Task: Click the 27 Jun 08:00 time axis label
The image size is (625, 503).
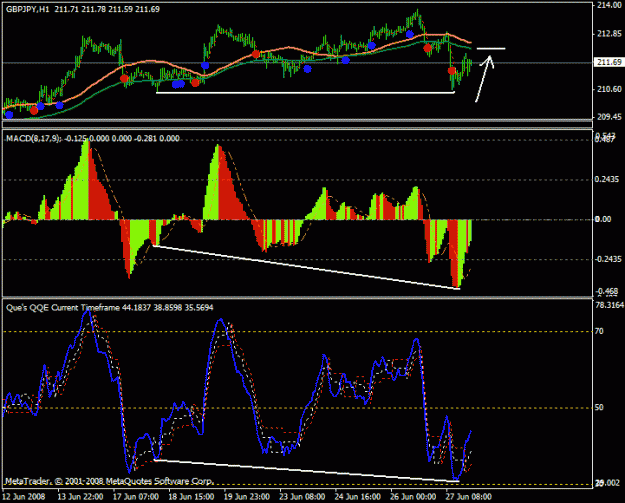Action: (x=468, y=497)
